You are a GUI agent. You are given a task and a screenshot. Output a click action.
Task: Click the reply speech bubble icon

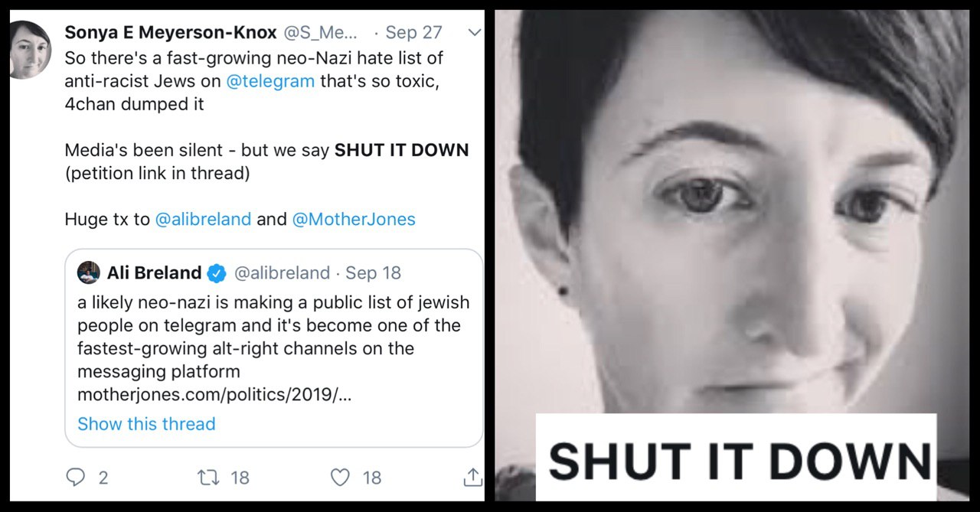75,478
